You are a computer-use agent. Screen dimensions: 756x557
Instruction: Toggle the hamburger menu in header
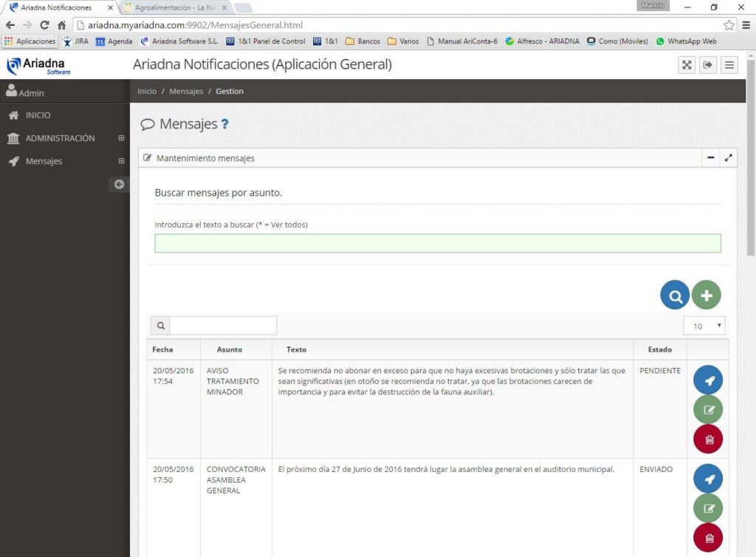click(x=729, y=65)
